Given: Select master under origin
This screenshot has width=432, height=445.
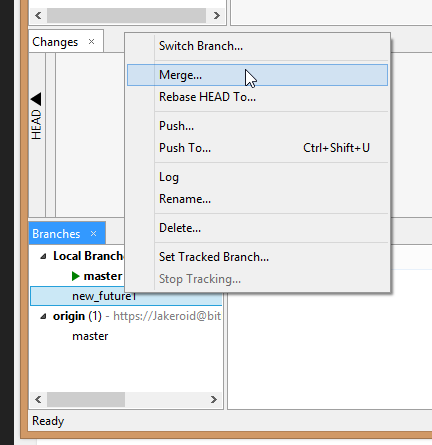Looking at the screenshot, I should point(90,336).
